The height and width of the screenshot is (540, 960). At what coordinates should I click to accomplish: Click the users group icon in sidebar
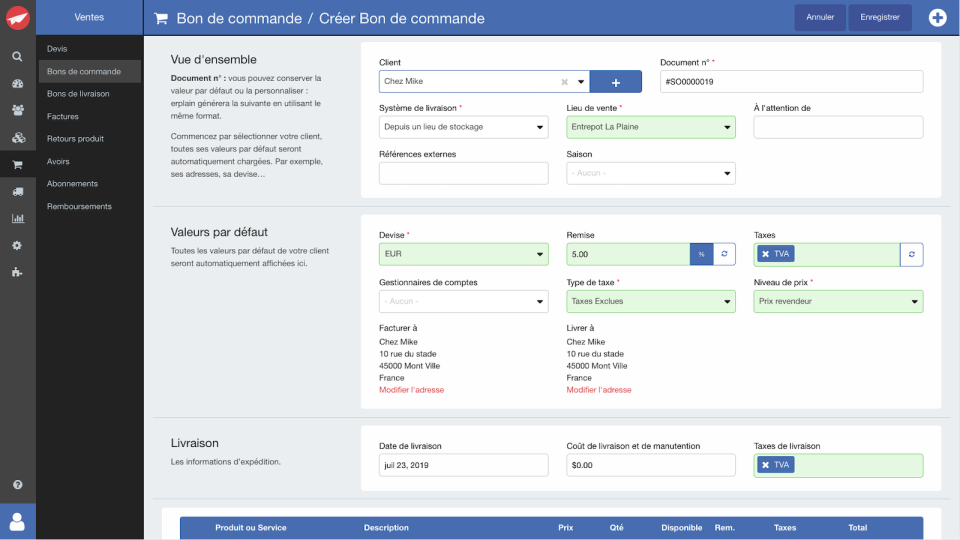tap(17, 83)
